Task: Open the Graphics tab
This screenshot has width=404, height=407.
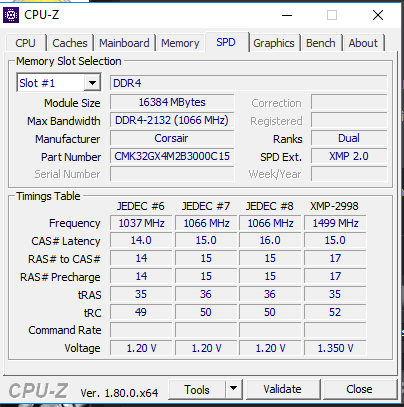Action: click(x=274, y=43)
